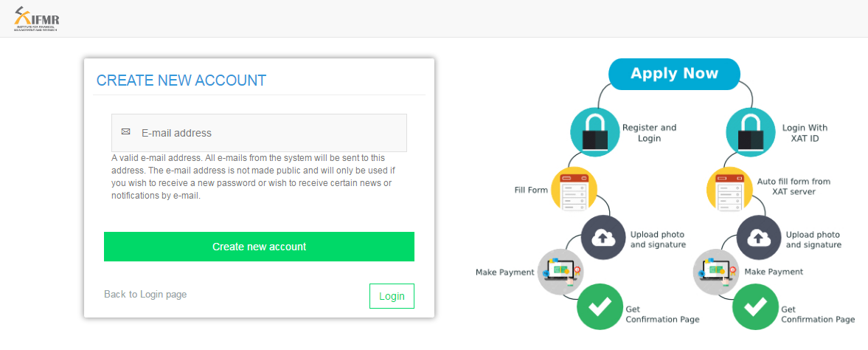The width and height of the screenshot is (868, 350).
Task: Click the Login With XAT ID label text
Action: (805, 133)
